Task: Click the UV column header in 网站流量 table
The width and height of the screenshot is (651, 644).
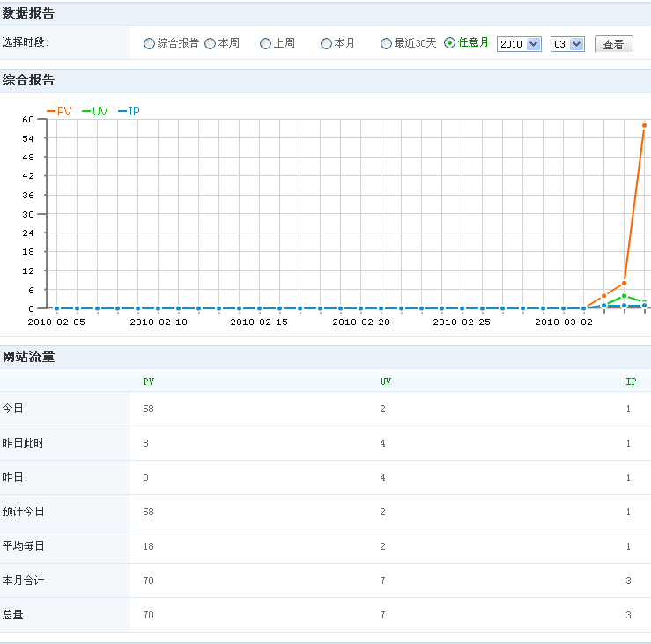Action: pos(386,381)
